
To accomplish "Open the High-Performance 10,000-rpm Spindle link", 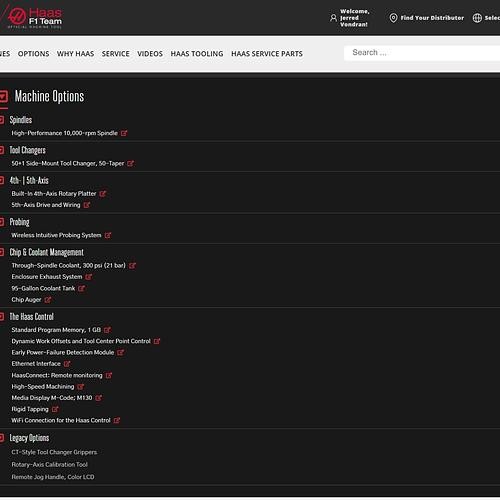I will tap(65, 133).
